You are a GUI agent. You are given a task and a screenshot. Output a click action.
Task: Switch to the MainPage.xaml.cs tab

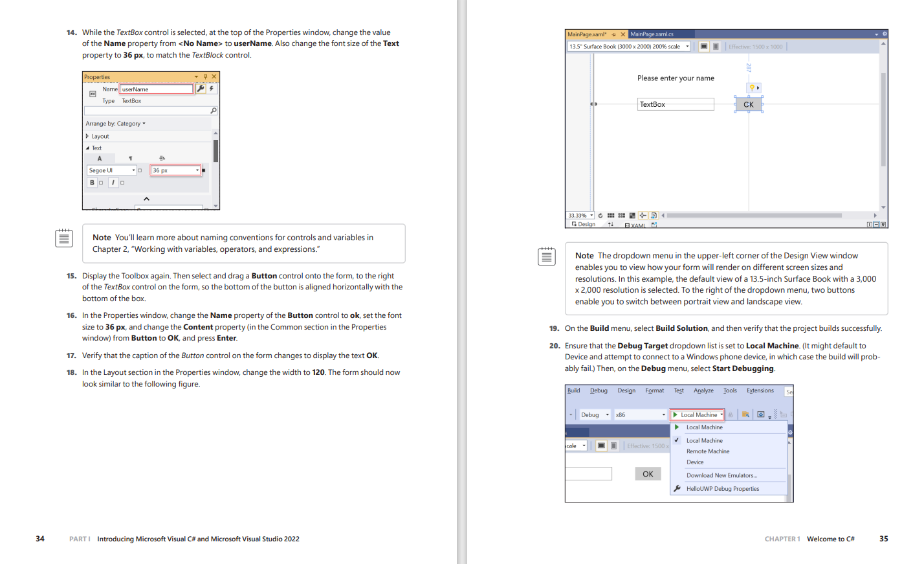tap(652, 34)
